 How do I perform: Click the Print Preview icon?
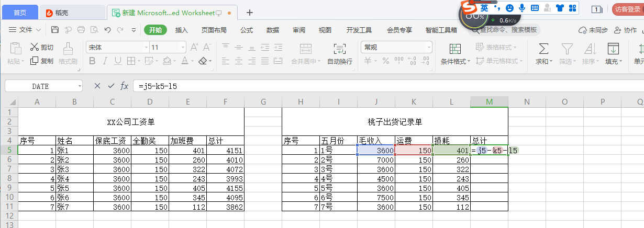[94, 30]
